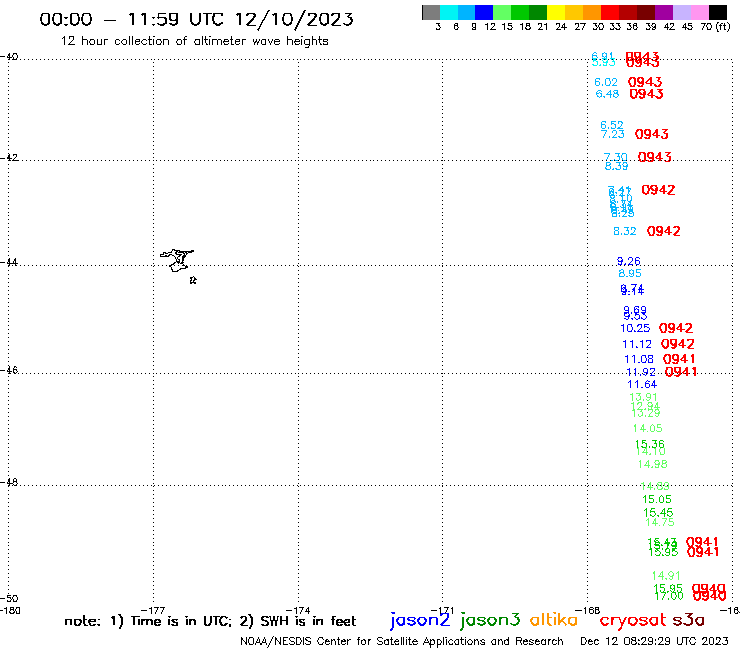Click the wave height value 17.00

pos(669,596)
